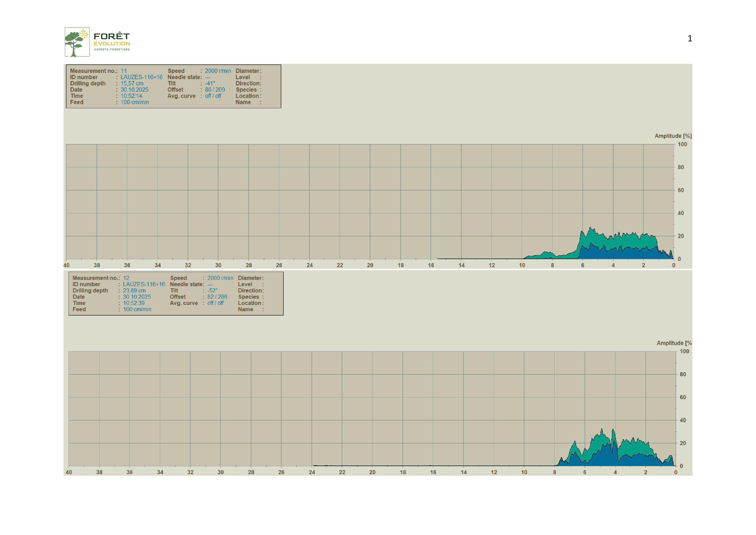Click the tilt value -52°
This screenshot has width=756, height=535.
(x=212, y=290)
